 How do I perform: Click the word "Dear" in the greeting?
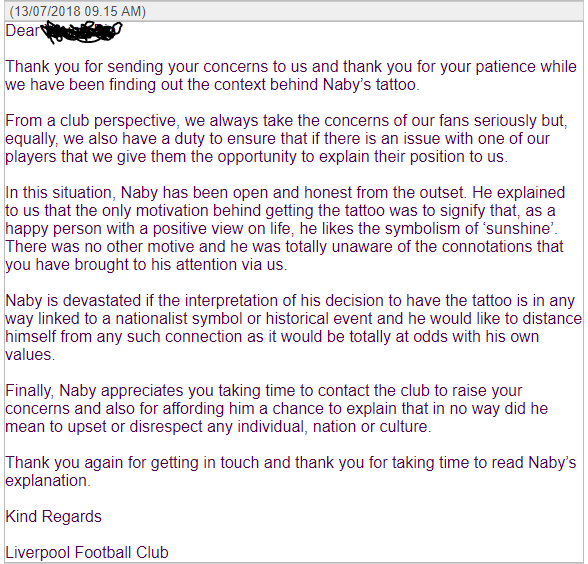[22, 31]
